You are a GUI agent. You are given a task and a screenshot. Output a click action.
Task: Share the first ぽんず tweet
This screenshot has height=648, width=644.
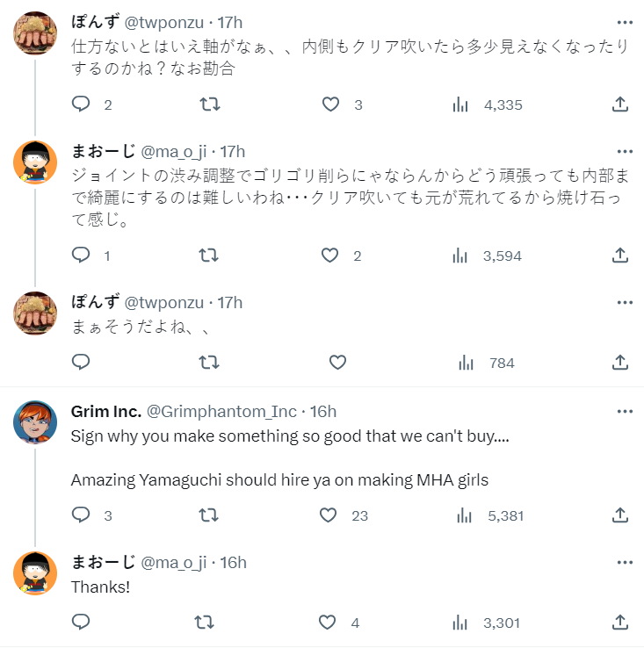(x=619, y=104)
